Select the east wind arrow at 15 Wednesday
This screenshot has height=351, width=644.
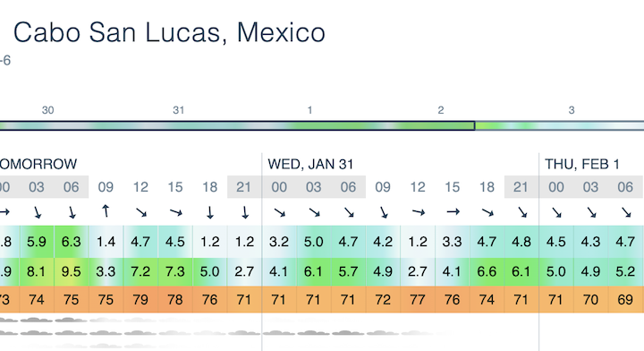click(453, 212)
